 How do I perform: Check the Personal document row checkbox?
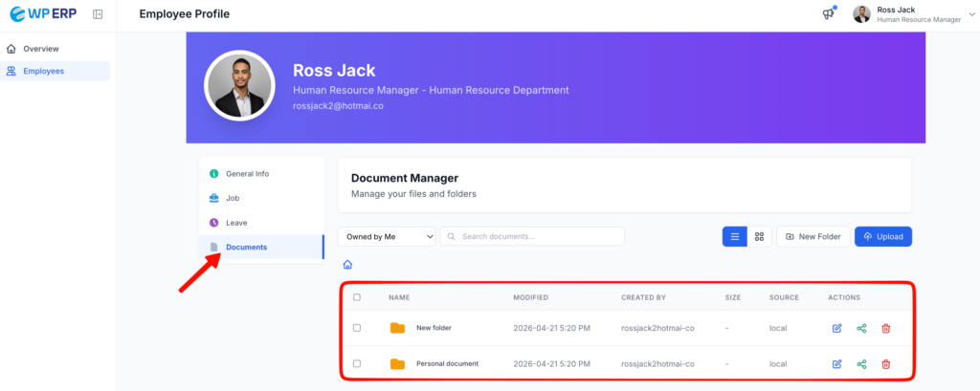357,363
